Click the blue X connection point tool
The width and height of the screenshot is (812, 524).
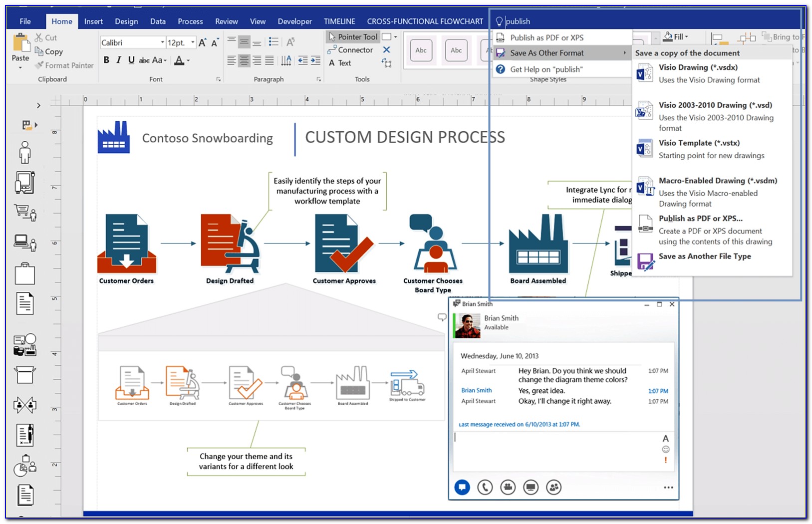coord(386,50)
